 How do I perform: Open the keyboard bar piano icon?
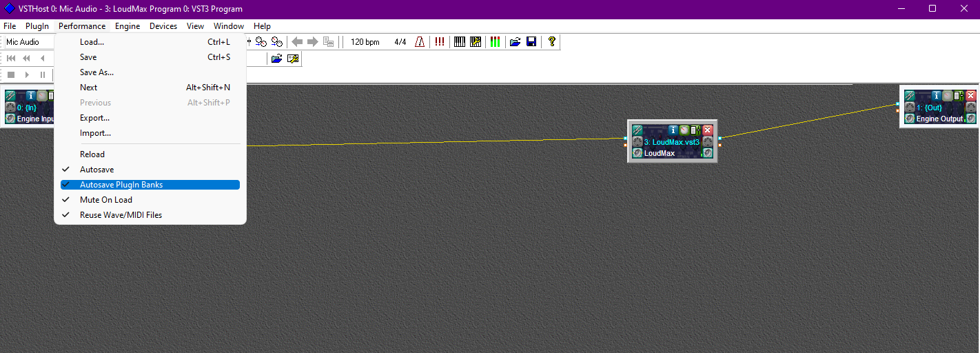[460, 42]
